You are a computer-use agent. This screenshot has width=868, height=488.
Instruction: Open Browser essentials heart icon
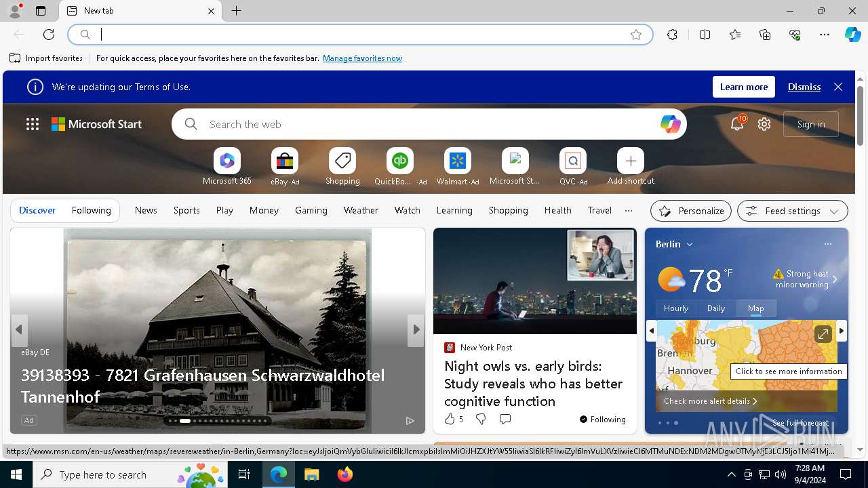click(x=795, y=35)
